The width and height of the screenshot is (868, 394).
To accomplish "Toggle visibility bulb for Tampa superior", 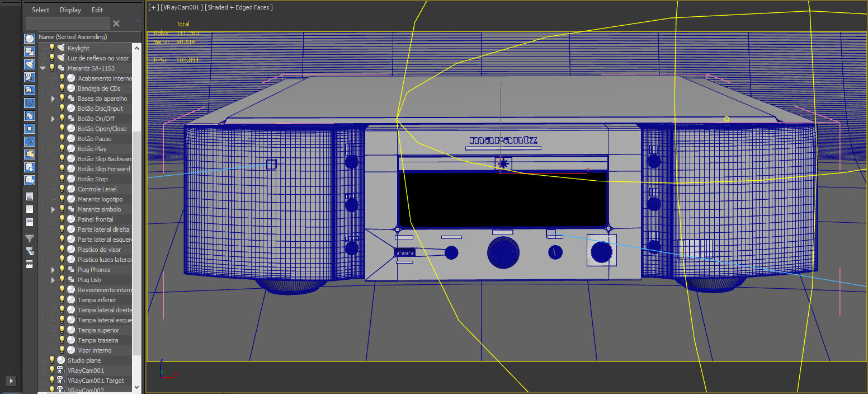I will coord(62,330).
